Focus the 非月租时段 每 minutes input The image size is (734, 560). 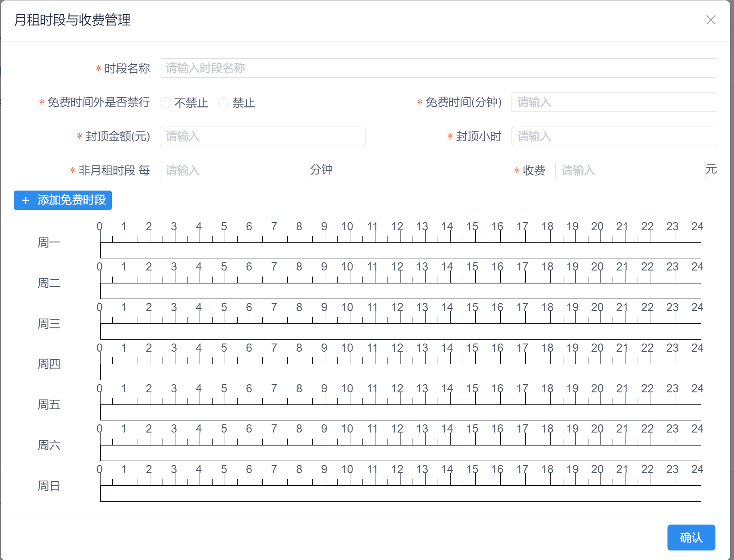[x=235, y=171]
